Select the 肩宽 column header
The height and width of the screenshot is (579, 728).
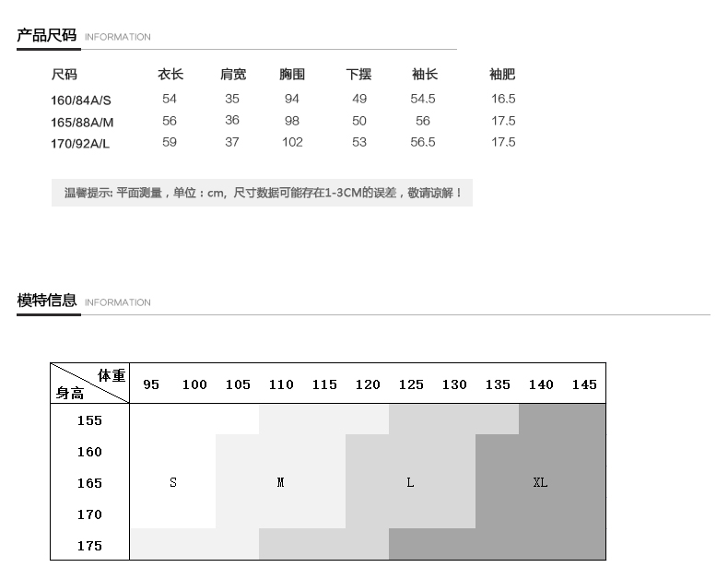[x=233, y=75]
